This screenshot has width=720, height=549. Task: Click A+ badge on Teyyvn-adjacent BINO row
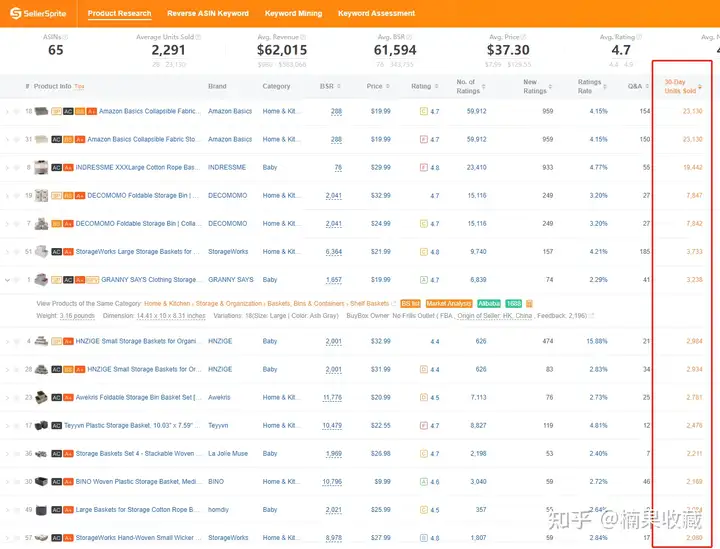click(x=68, y=482)
